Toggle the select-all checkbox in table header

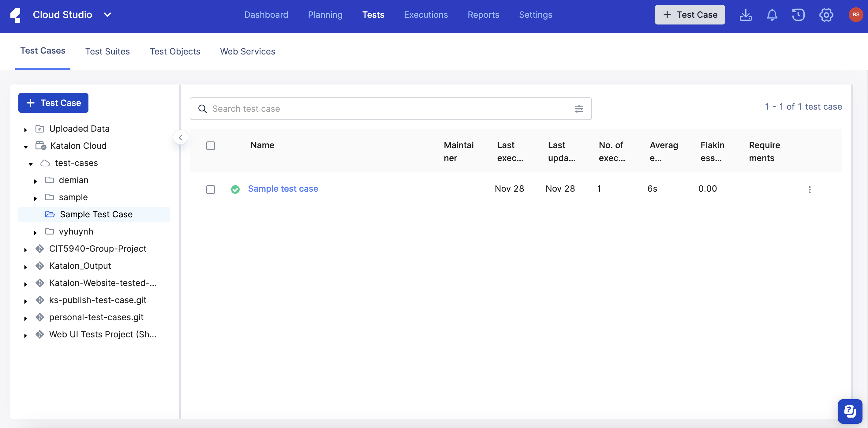coord(211,145)
